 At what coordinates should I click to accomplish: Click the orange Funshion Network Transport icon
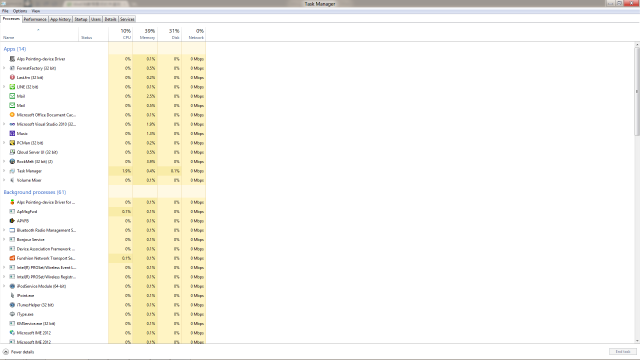coord(12,258)
